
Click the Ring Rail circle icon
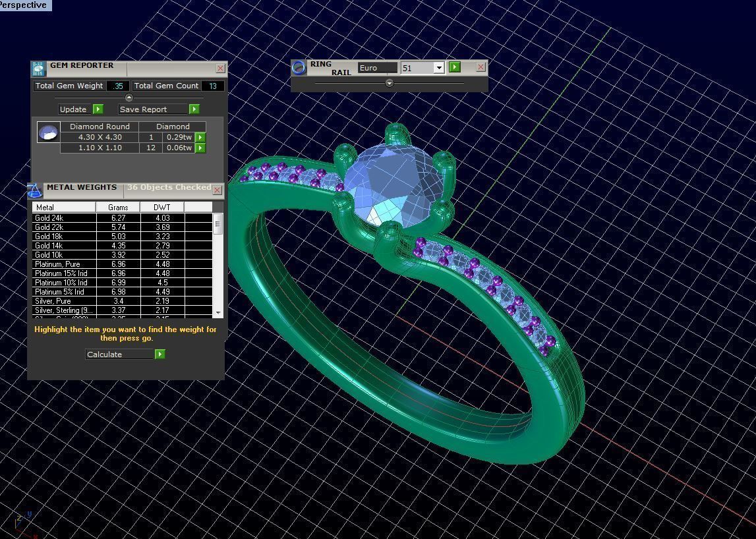(299, 67)
